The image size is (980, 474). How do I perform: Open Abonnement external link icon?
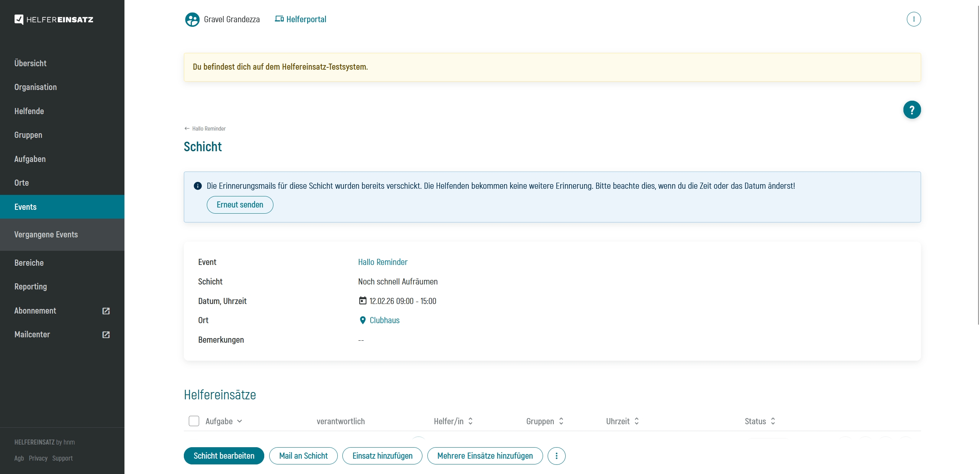[x=106, y=311]
